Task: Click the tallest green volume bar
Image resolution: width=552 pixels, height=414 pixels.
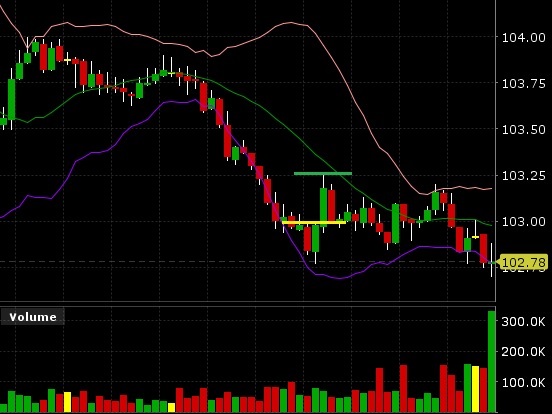Action: point(491,362)
